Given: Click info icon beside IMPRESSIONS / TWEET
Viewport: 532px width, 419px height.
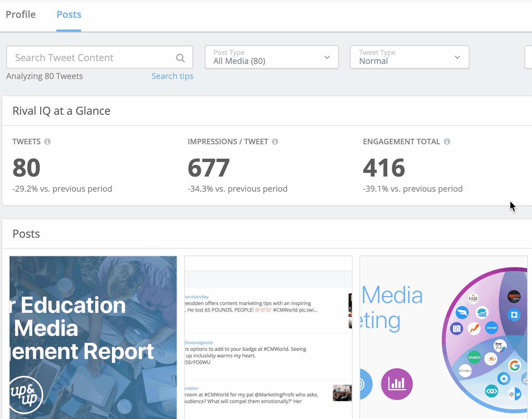Looking at the screenshot, I should [275, 141].
